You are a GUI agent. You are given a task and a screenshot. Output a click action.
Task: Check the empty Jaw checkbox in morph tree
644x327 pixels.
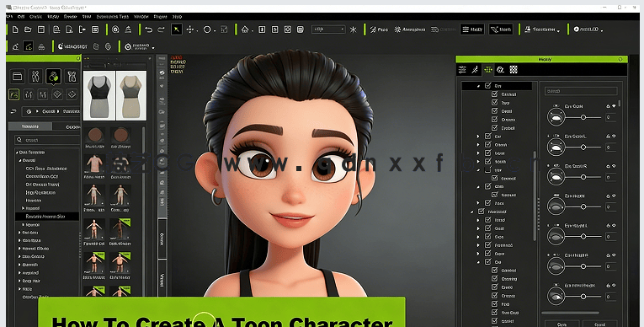coord(488,169)
